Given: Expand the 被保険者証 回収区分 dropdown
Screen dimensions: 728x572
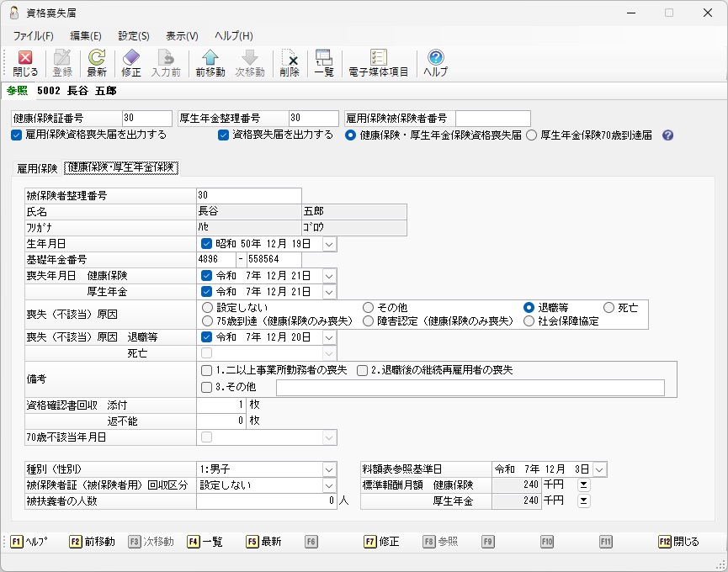Looking at the screenshot, I should point(329,485).
